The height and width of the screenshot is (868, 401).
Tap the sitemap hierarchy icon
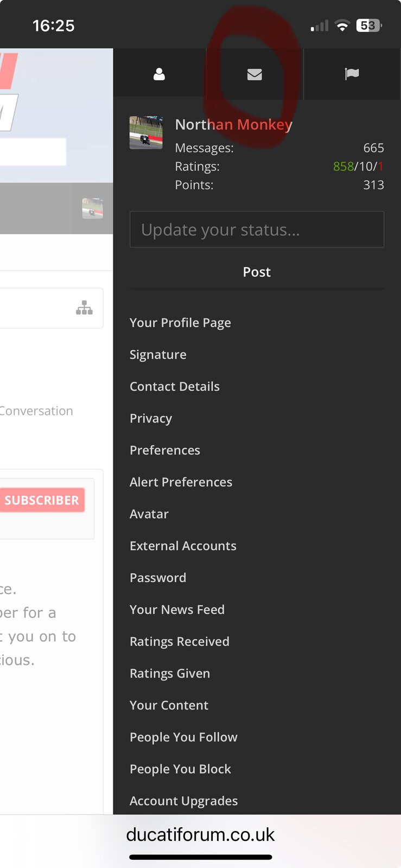pos(84,308)
